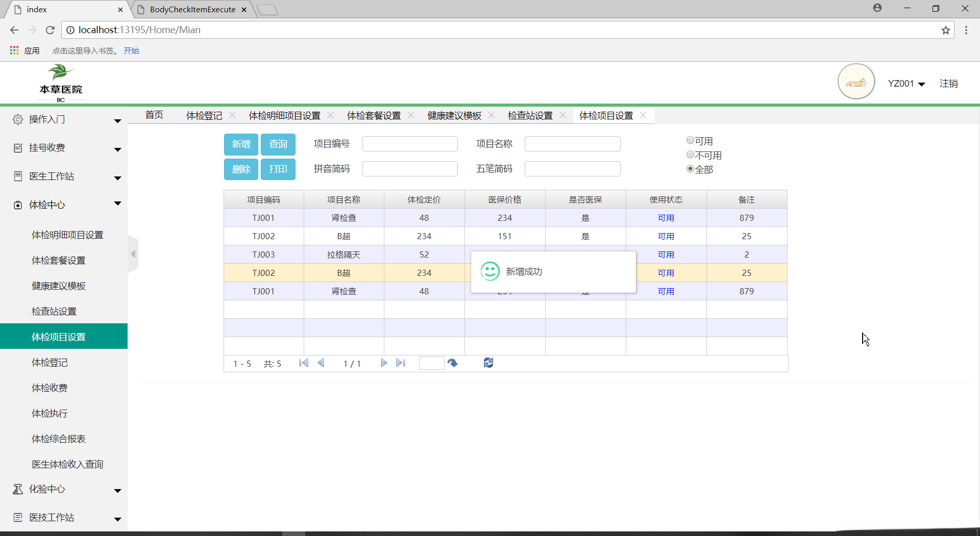Close the 健康建议模板 tab
980x536 pixels.
click(x=492, y=115)
